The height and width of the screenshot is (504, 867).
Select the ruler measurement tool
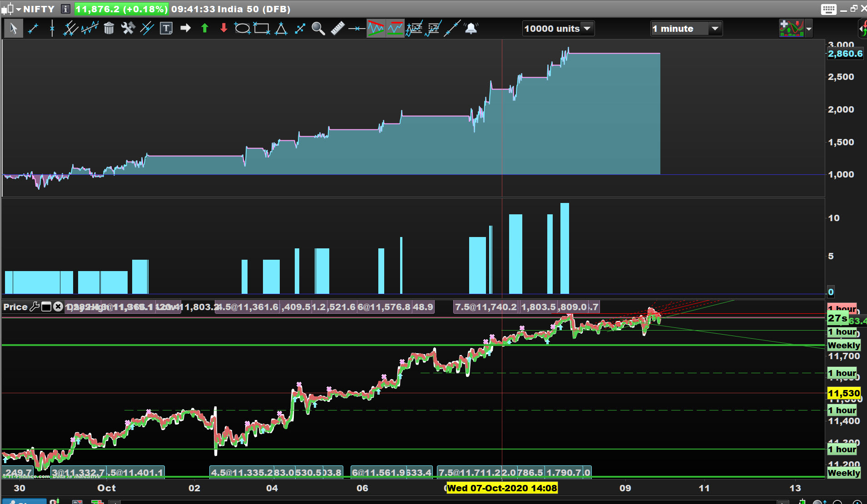[337, 29]
